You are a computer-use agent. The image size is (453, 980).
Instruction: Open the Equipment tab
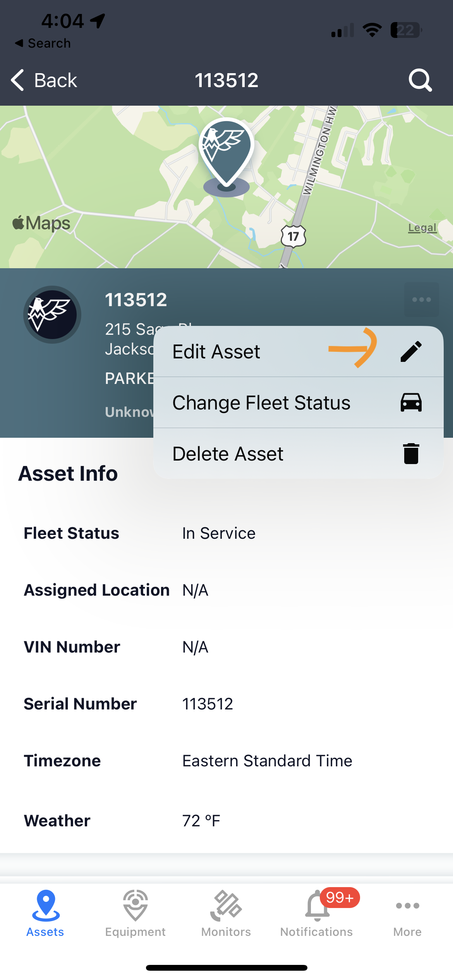(x=136, y=912)
